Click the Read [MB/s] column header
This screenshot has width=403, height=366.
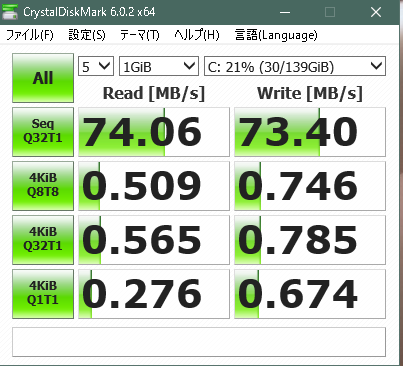pyautogui.click(x=154, y=94)
